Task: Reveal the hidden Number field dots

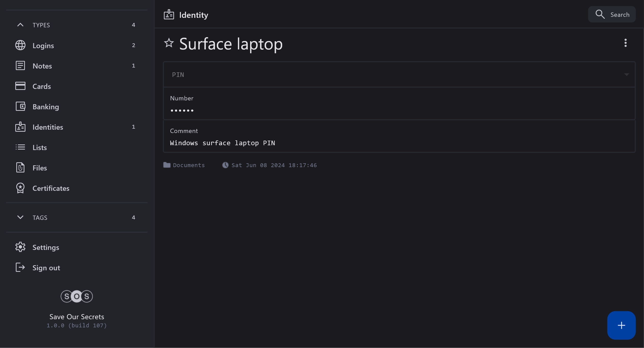Action: pos(182,111)
